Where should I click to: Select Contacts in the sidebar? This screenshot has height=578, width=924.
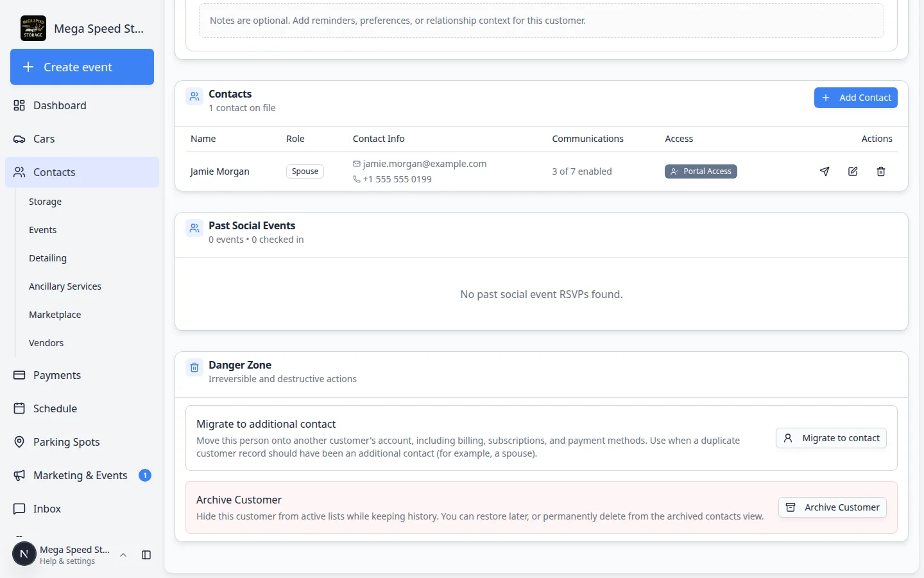(x=82, y=172)
